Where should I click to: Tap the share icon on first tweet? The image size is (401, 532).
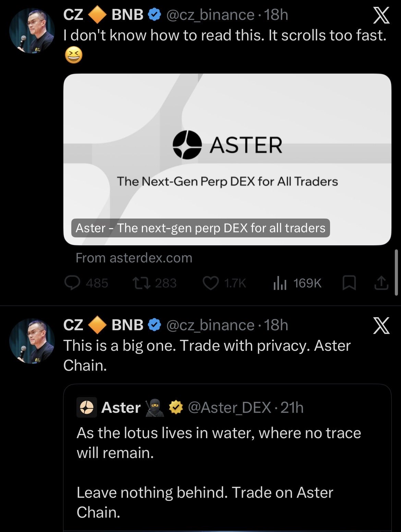point(381,283)
